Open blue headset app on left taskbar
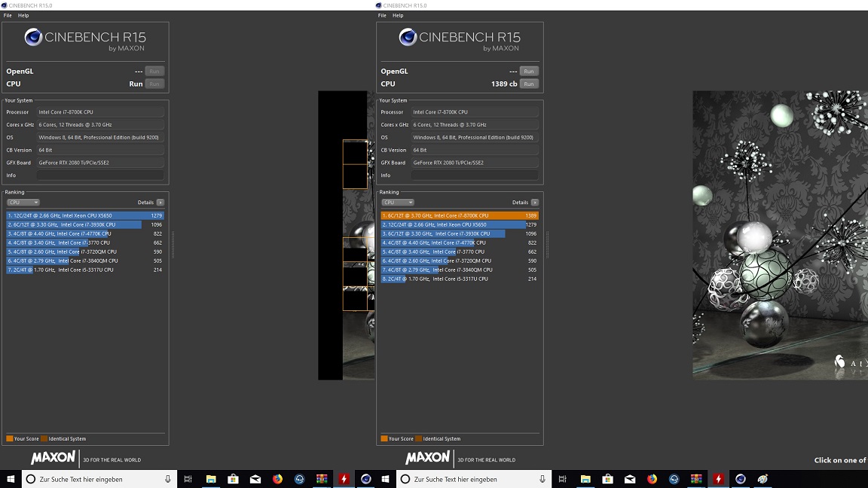The height and width of the screenshot is (488, 868). pyautogui.click(x=299, y=479)
